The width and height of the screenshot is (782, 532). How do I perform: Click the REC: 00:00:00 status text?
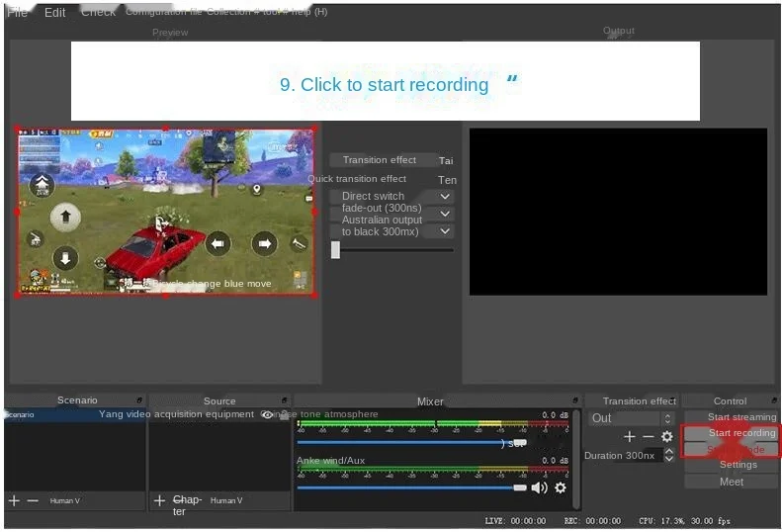tap(592, 521)
